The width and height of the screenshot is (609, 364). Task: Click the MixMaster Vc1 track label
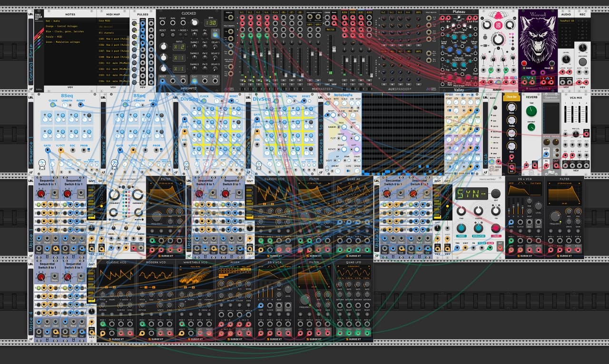point(242,12)
